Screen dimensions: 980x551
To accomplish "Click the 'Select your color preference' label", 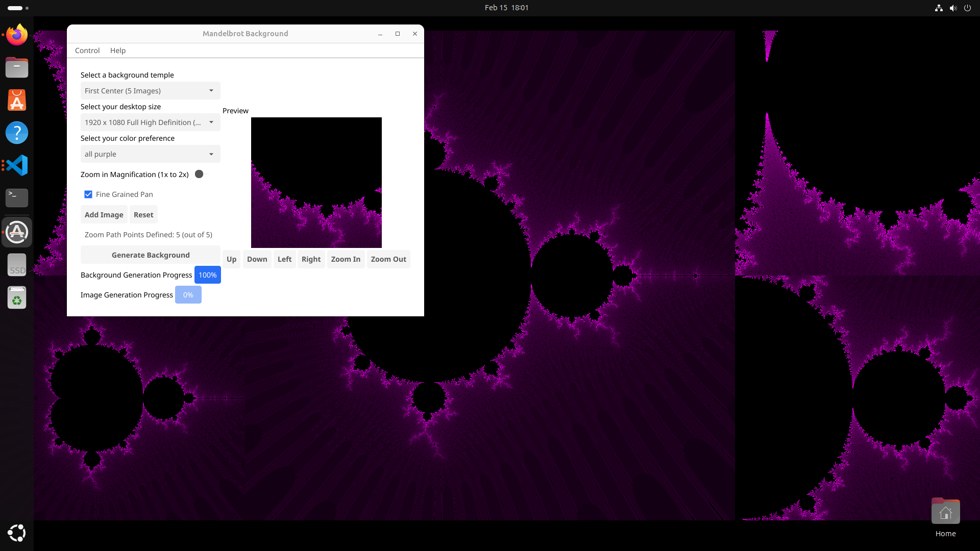I will (128, 138).
